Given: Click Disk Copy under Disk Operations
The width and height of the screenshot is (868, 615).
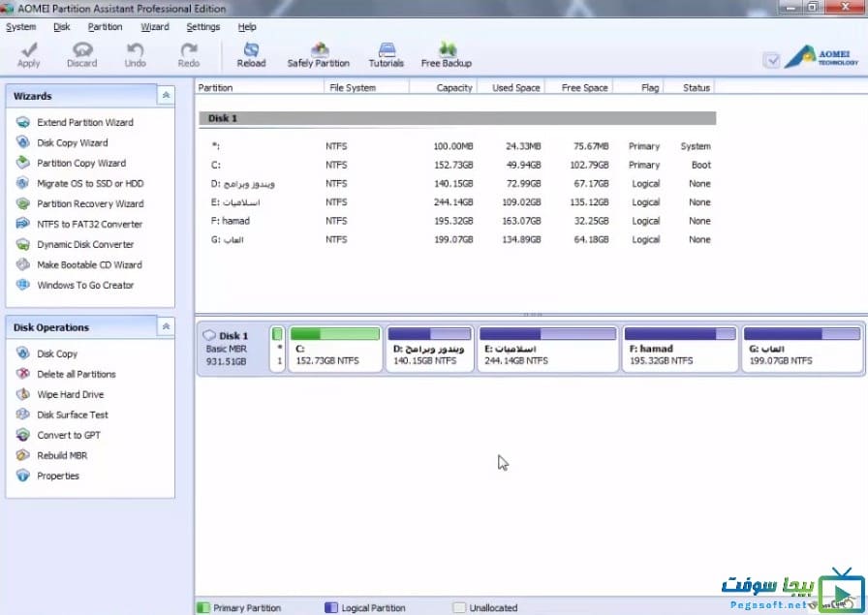Looking at the screenshot, I should pyautogui.click(x=57, y=354).
